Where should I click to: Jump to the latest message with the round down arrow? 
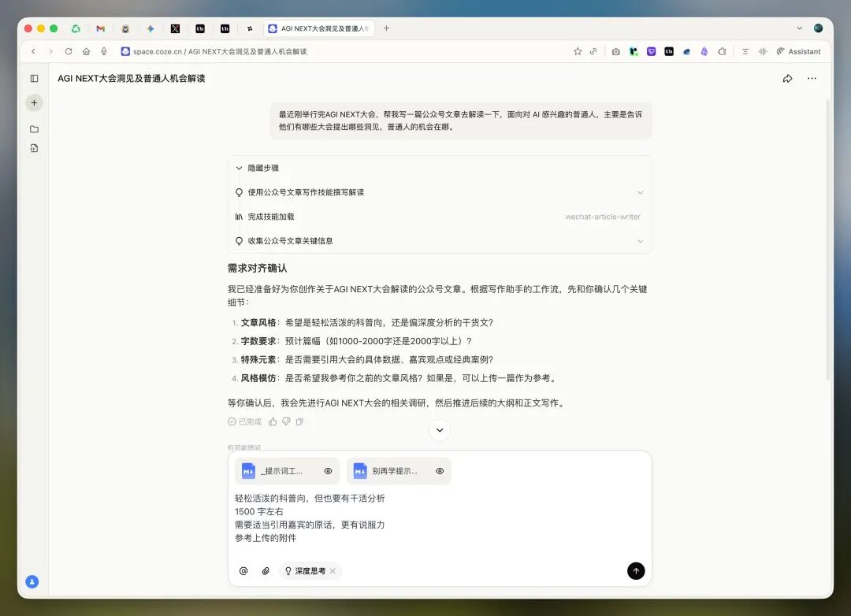(x=440, y=430)
